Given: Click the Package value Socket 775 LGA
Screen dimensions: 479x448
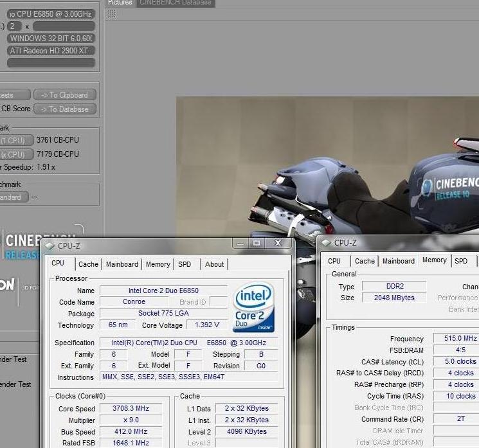Looking at the screenshot, I should 163,313.
